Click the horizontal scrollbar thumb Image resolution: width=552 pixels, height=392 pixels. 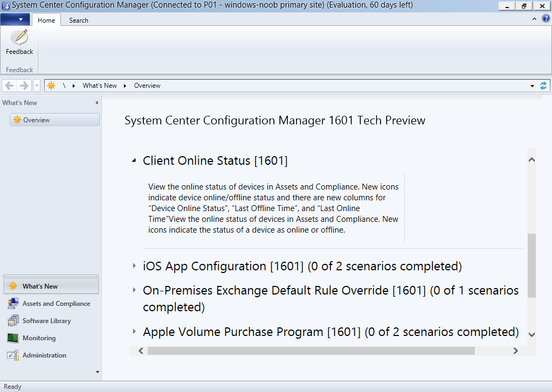(311, 351)
